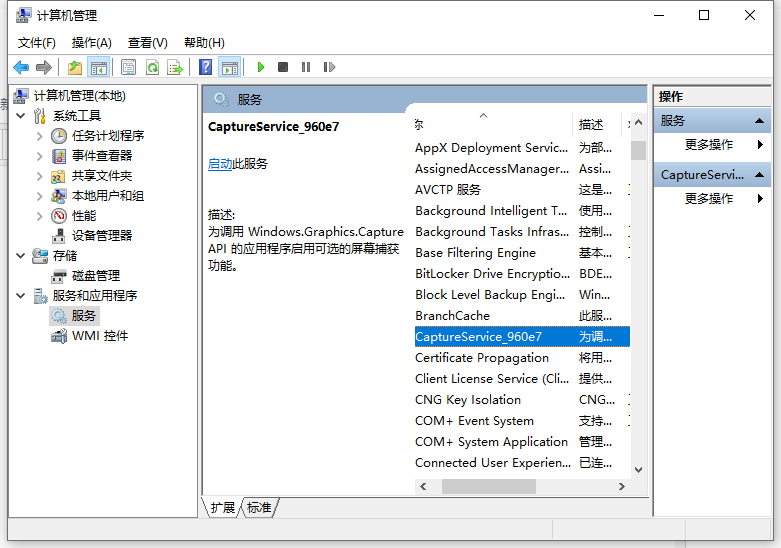Click the 启动 link to start service
Image resolution: width=781 pixels, height=548 pixels.
[220, 164]
